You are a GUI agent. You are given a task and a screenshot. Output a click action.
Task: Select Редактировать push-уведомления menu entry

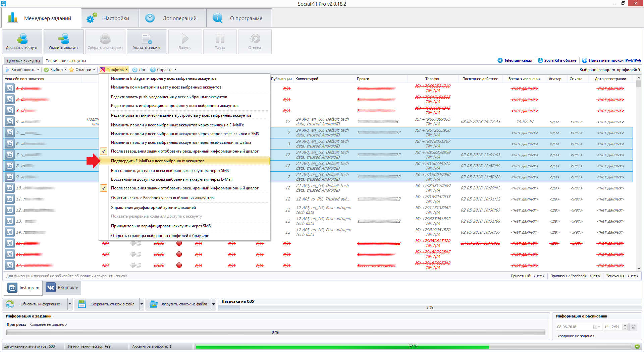click(184, 97)
